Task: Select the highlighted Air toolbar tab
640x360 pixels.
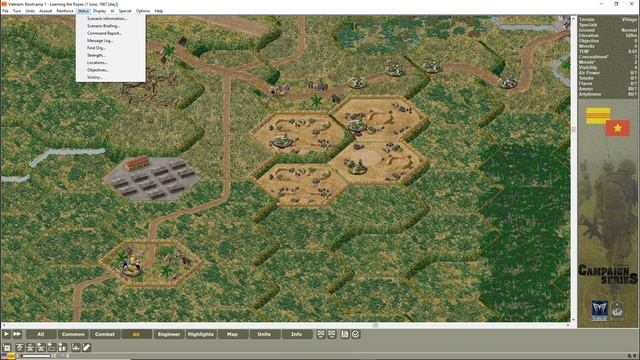Action: (137, 334)
